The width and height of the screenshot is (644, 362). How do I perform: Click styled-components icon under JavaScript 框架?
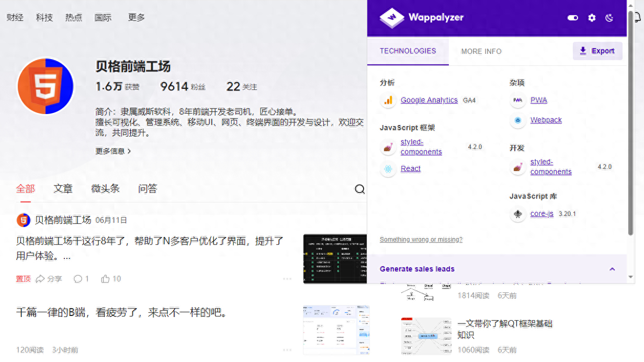tap(388, 149)
